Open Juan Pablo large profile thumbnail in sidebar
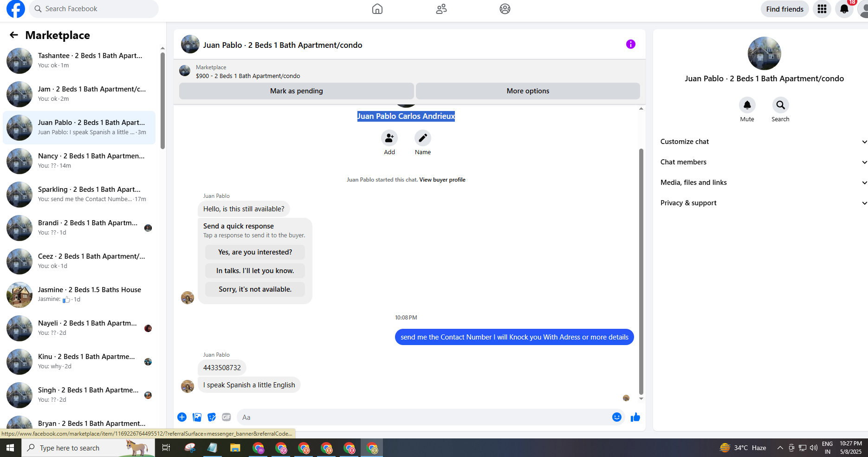Viewport: 868px width, 457px height. 764,53
